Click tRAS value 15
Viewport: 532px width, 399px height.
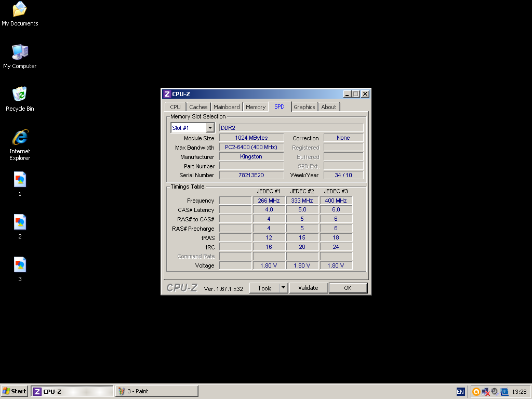click(302, 237)
